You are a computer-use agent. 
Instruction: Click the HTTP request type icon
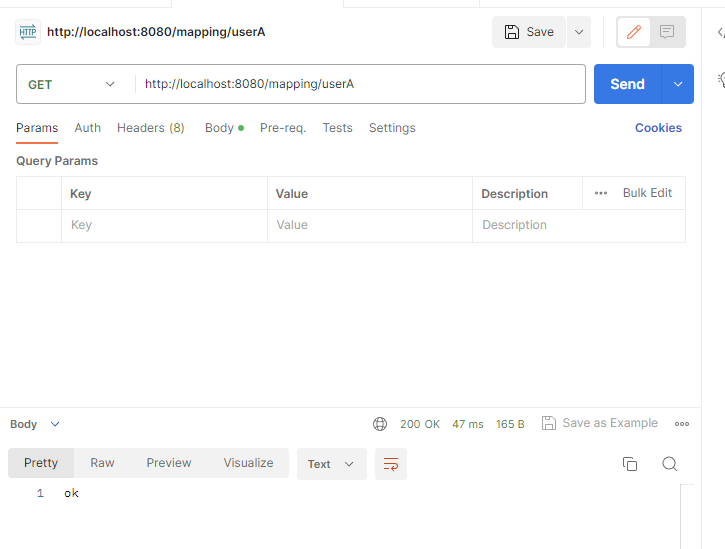[x=28, y=32]
